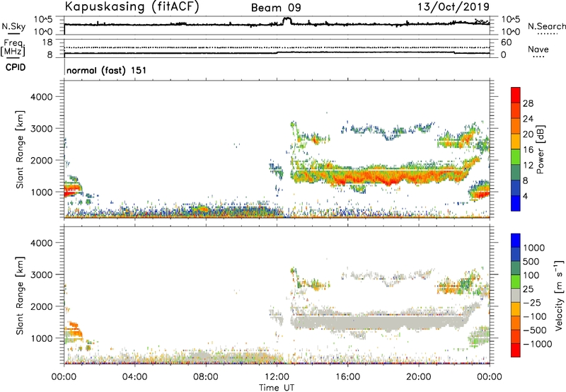
Task: Click '2000' on the velocity panel range axis
Action: (x=41, y=306)
